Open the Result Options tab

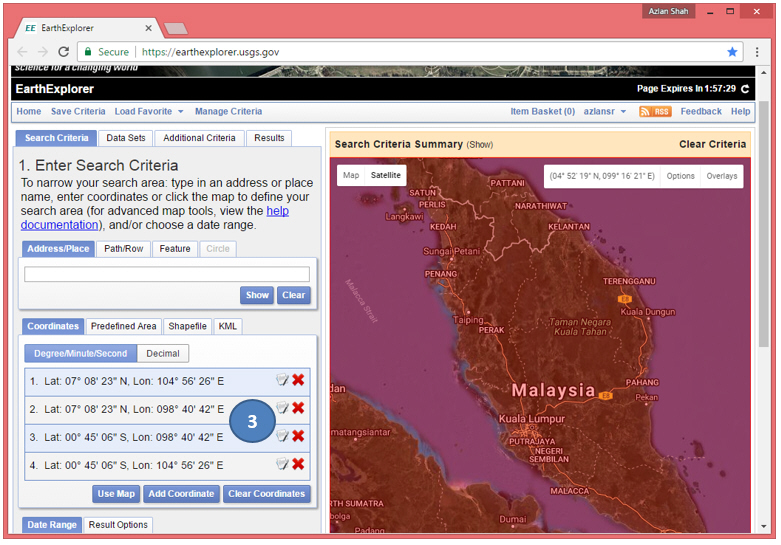(x=118, y=525)
